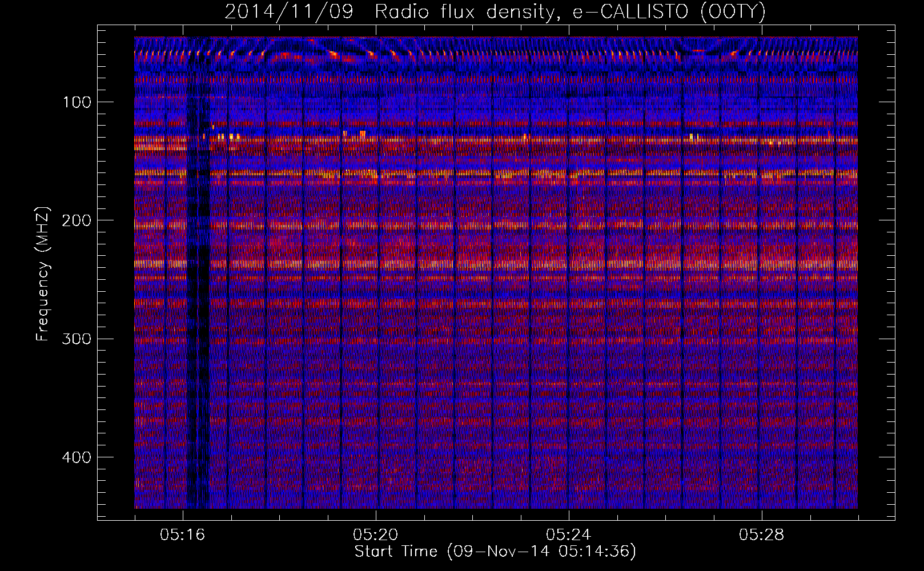Click the plot title '2014/11/09 Radio flux density, e-CALLISTO (OOTY)'
Viewport: 924px width, 571px height.
(x=495, y=11)
